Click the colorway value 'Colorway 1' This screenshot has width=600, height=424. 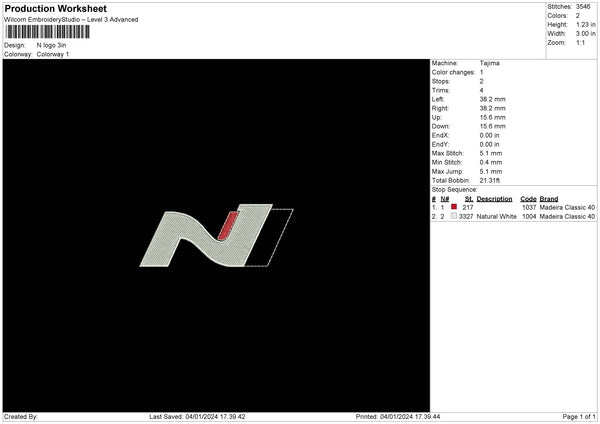tap(53, 54)
